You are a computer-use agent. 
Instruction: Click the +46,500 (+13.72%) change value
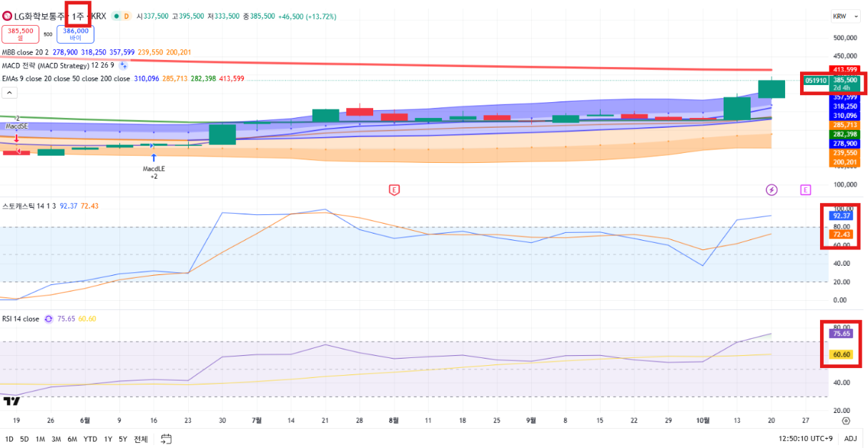coord(307,16)
